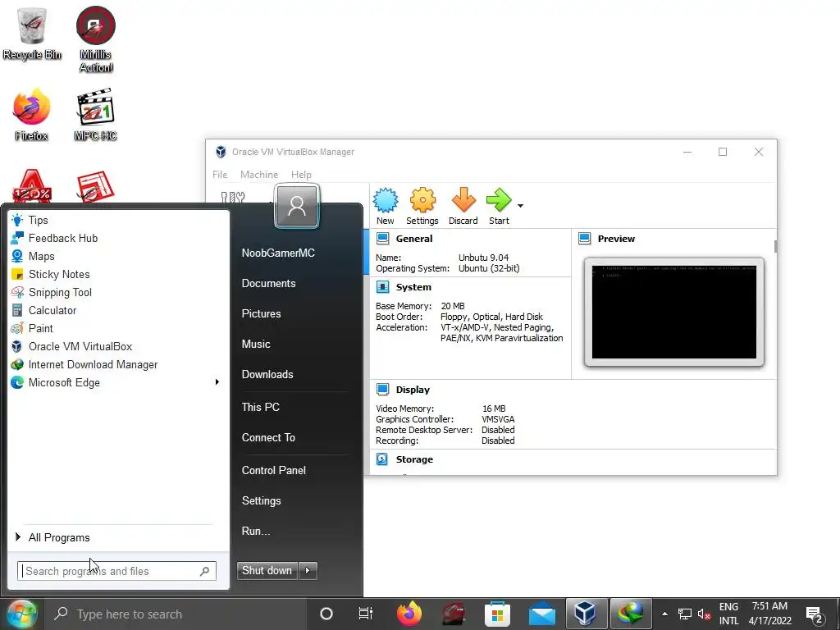
Task: Launch Internet Download Manager from Start menu
Action: tap(116, 365)
